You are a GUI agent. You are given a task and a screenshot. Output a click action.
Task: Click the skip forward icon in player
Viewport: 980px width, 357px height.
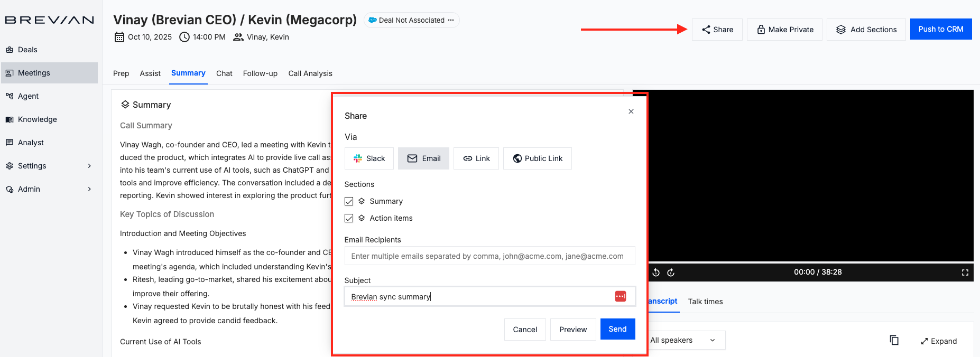(x=671, y=273)
